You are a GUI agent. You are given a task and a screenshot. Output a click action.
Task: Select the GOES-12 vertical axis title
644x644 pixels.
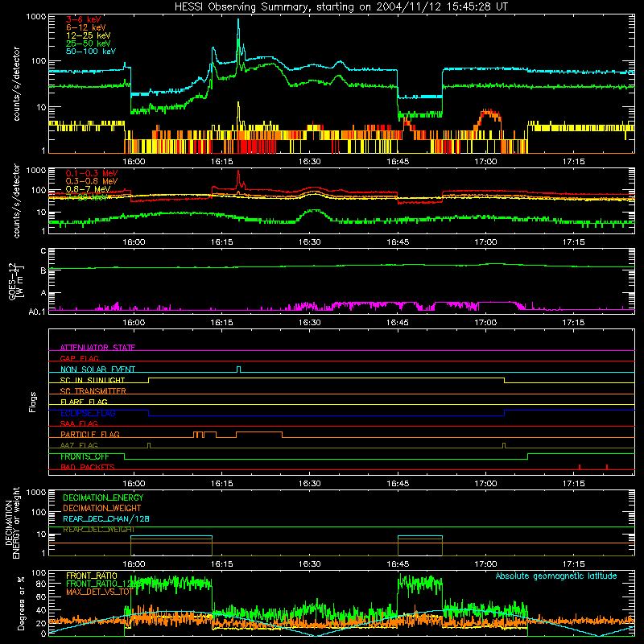tap(15, 282)
